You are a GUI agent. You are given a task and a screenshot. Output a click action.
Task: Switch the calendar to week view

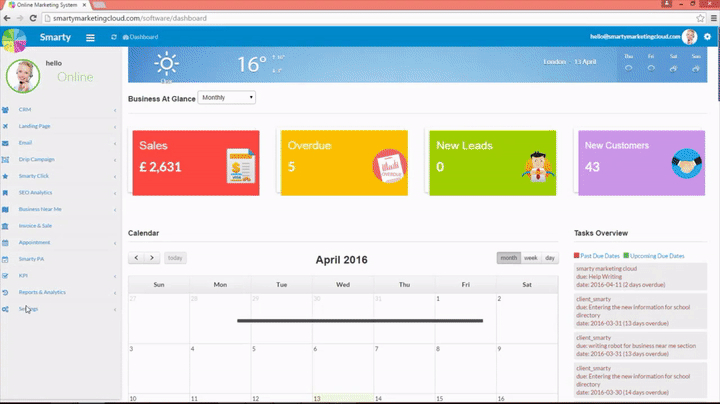click(x=531, y=258)
